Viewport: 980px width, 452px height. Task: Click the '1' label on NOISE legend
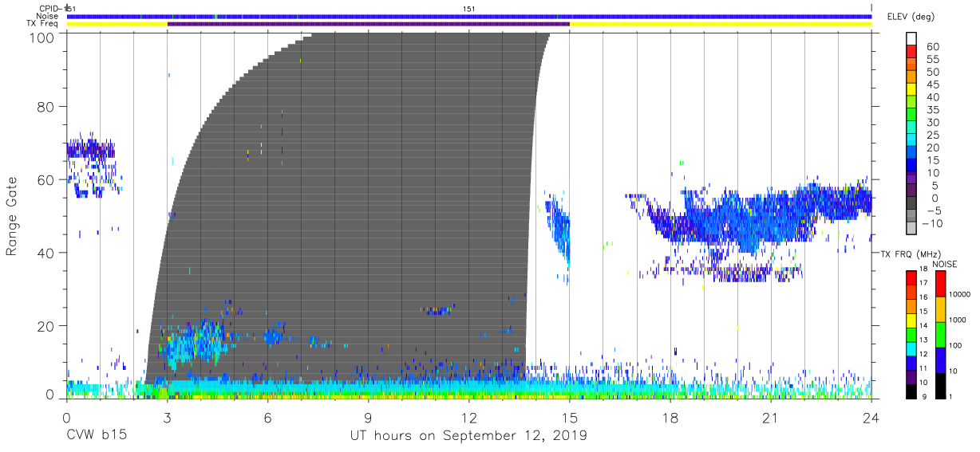[x=952, y=396]
